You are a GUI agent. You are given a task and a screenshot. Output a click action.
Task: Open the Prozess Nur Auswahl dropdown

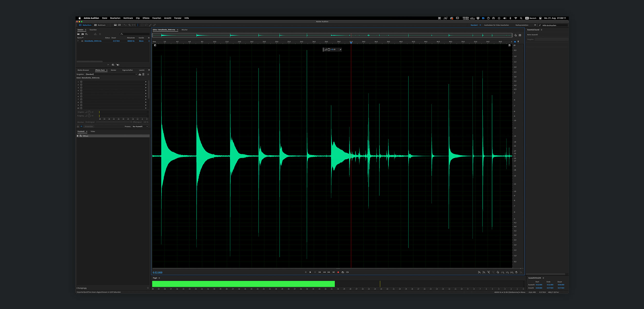coord(140,126)
